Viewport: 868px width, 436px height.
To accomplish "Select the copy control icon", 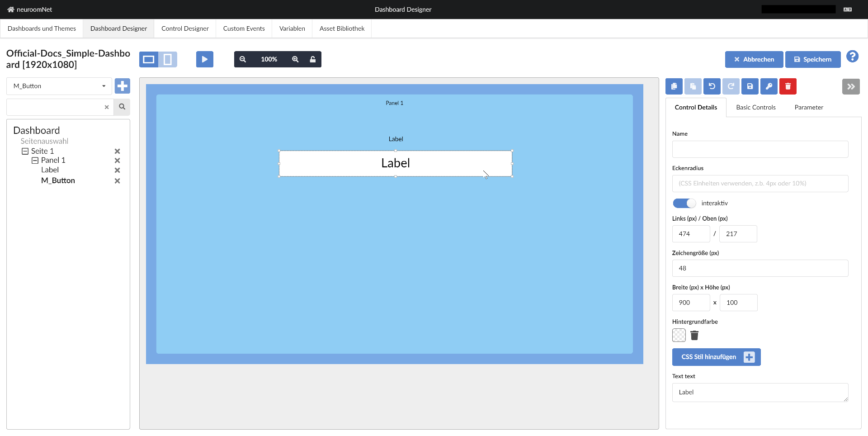I will tap(674, 86).
